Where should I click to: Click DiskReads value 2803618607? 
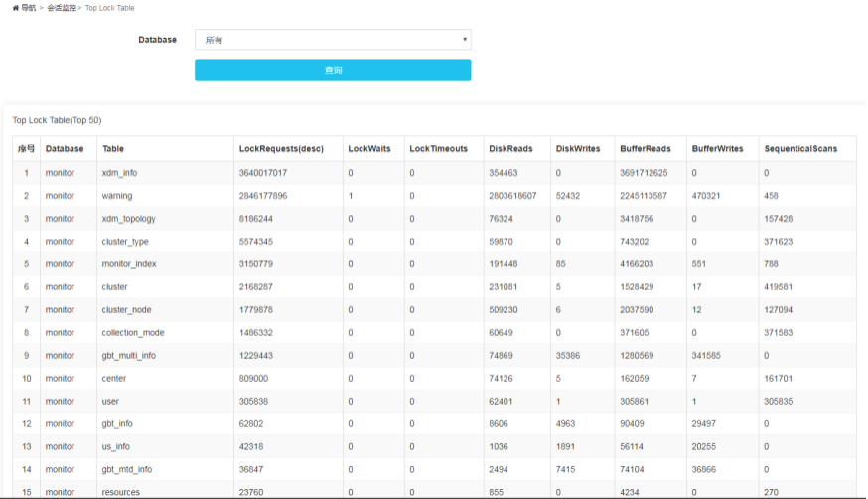coord(512,196)
